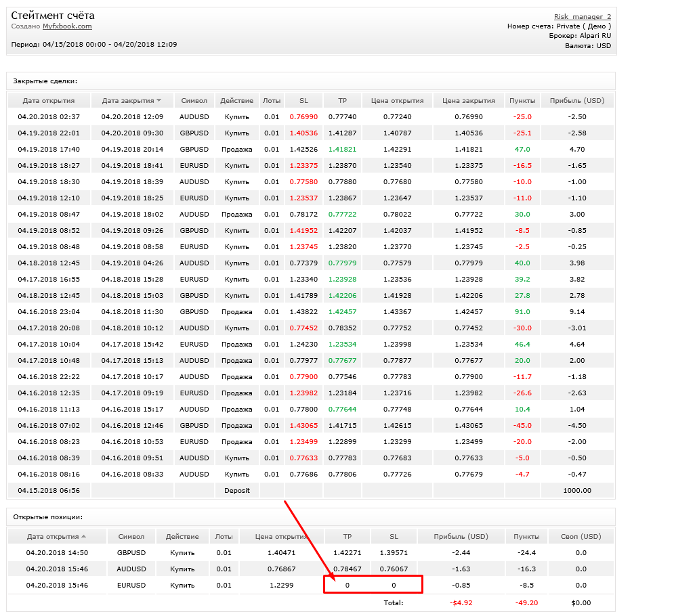Click the open position open price '0.76867'
This screenshot has width=674, height=616.
[282, 569]
